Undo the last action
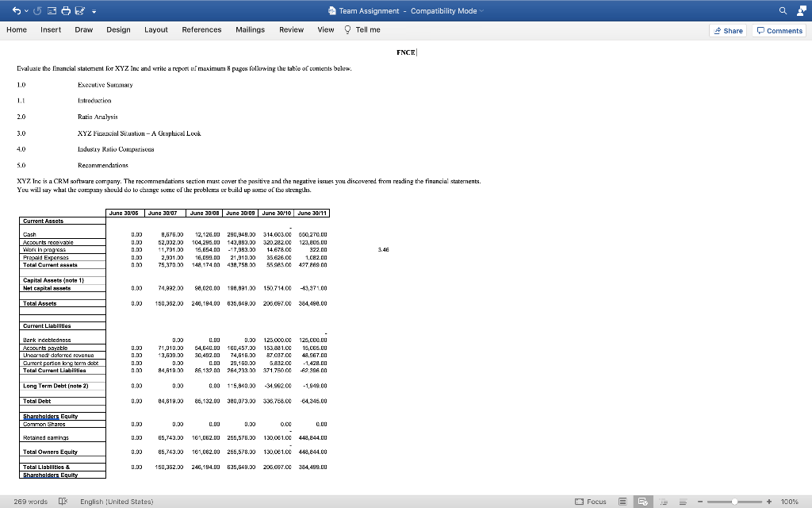 coord(17,11)
